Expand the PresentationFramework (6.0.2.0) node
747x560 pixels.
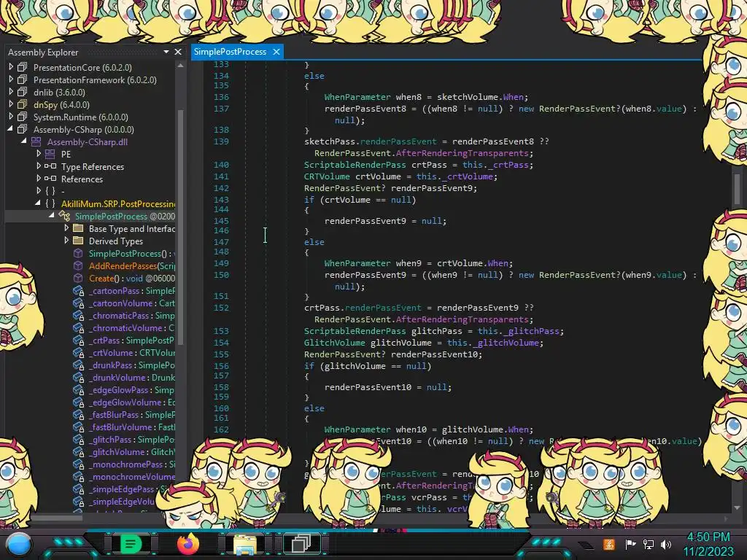[11, 79]
